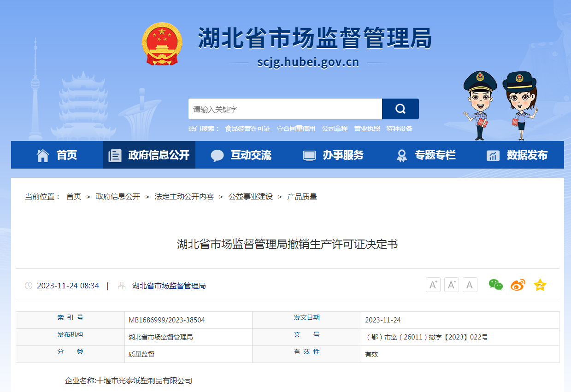Click the magnifier search button
This screenshot has height=392, width=571.
[400, 109]
